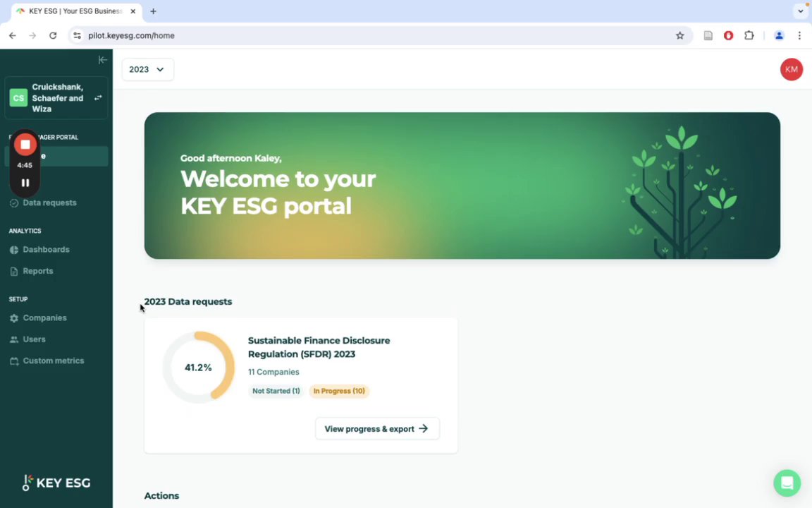Image resolution: width=812 pixels, height=508 pixels.
Task: Open the 2023 year dropdown
Action: pos(147,69)
